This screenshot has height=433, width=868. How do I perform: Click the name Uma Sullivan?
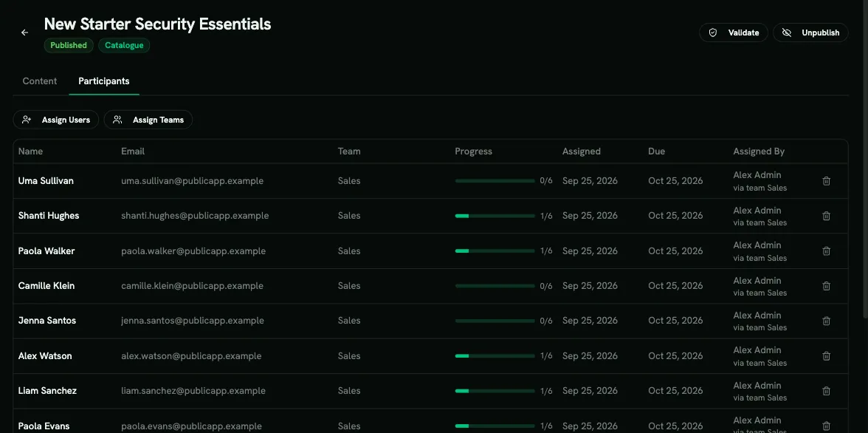pyautogui.click(x=46, y=181)
